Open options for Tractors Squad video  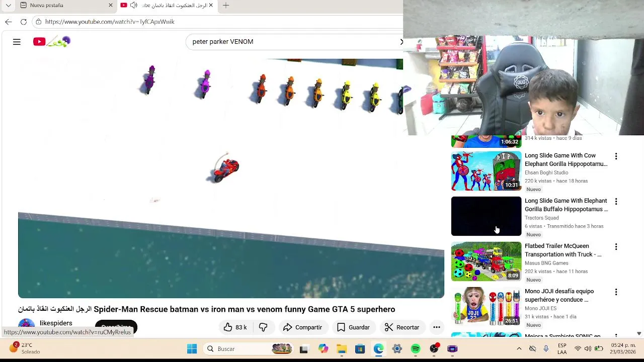[x=616, y=202]
